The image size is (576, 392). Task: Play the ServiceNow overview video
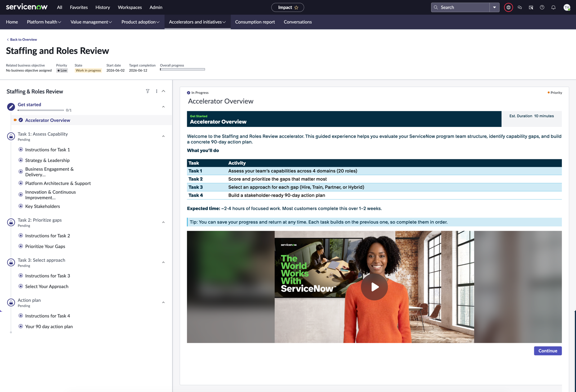coord(374,287)
